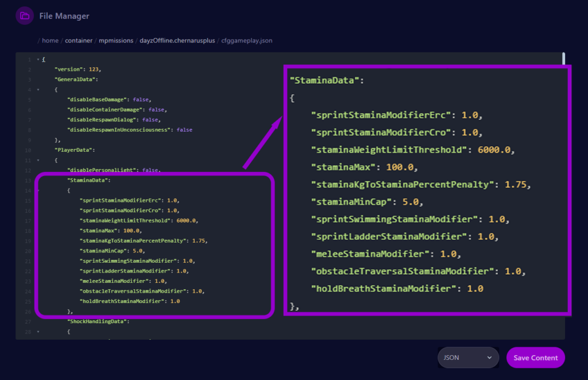Viewport: 588px width, 380px height.
Task: Click the File Manager folder icon
Action: tap(25, 16)
